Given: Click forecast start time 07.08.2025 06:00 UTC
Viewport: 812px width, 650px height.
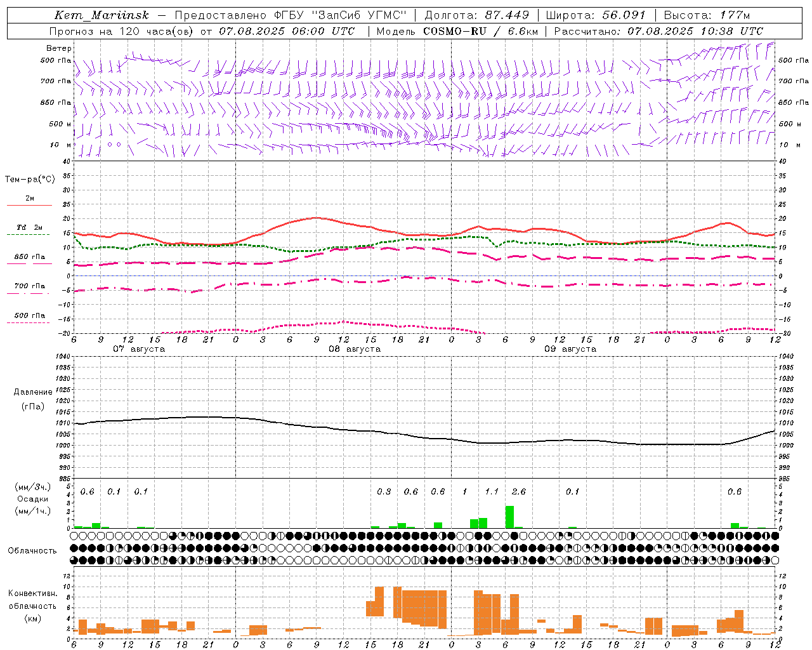Looking at the screenshot, I should pyautogui.click(x=287, y=31).
